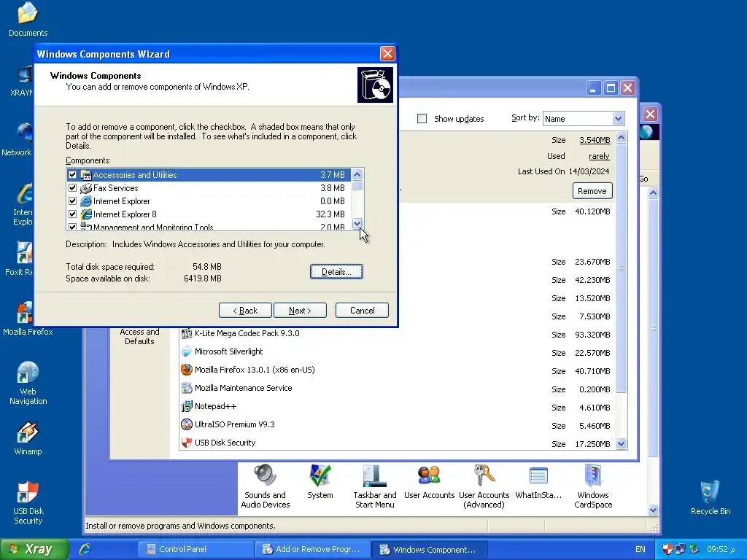The image size is (747, 560).
Task: Select the Microsoft Silverlight program icon
Action: [187, 351]
